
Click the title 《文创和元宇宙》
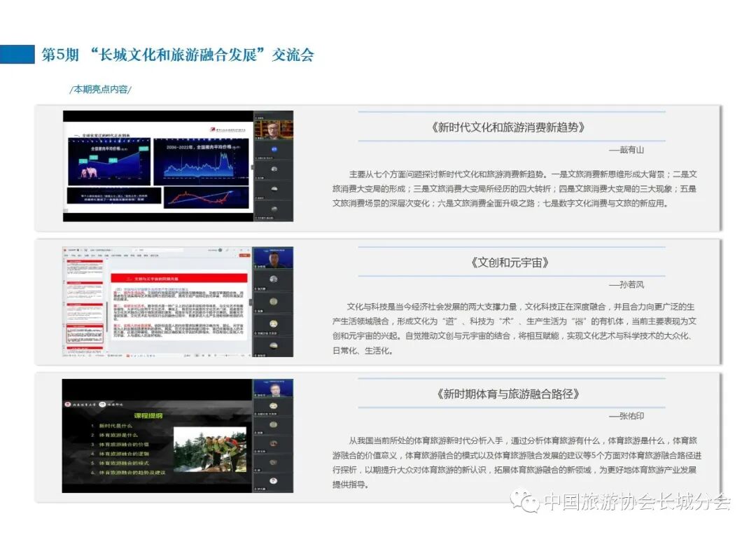[510, 263]
